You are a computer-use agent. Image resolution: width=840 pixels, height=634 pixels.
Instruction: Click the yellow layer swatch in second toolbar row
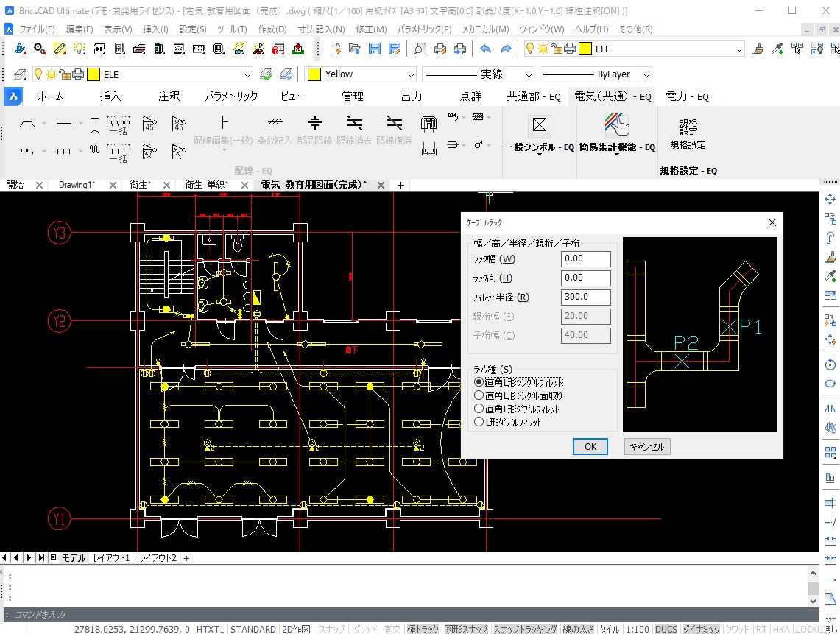coord(93,74)
